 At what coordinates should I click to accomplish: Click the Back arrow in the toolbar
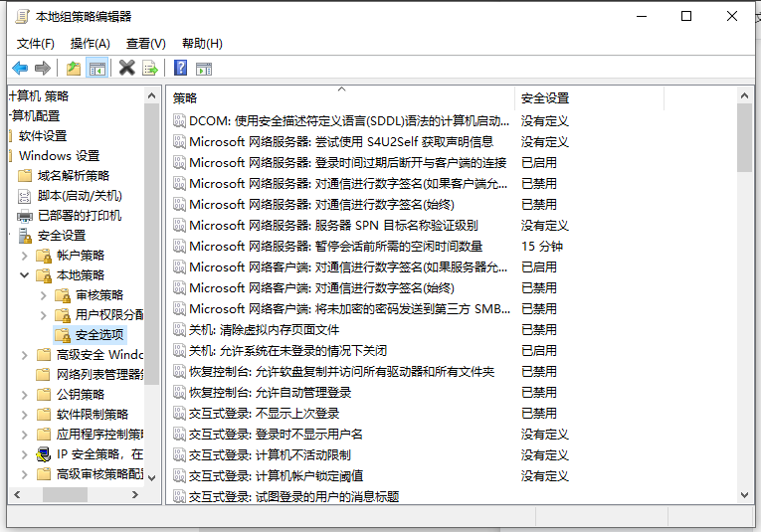coord(20,68)
